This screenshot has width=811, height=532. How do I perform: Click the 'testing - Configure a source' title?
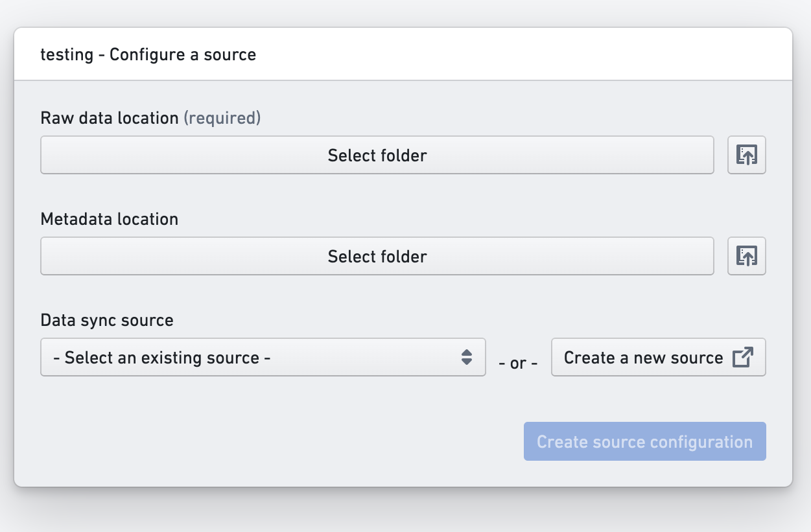pyautogui.click(x=148, y=54)
